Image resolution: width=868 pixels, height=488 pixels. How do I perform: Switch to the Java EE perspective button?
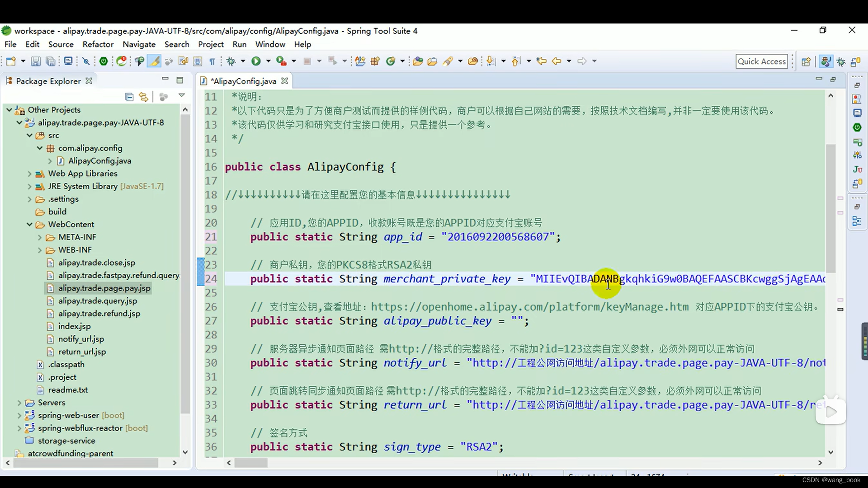826,61
